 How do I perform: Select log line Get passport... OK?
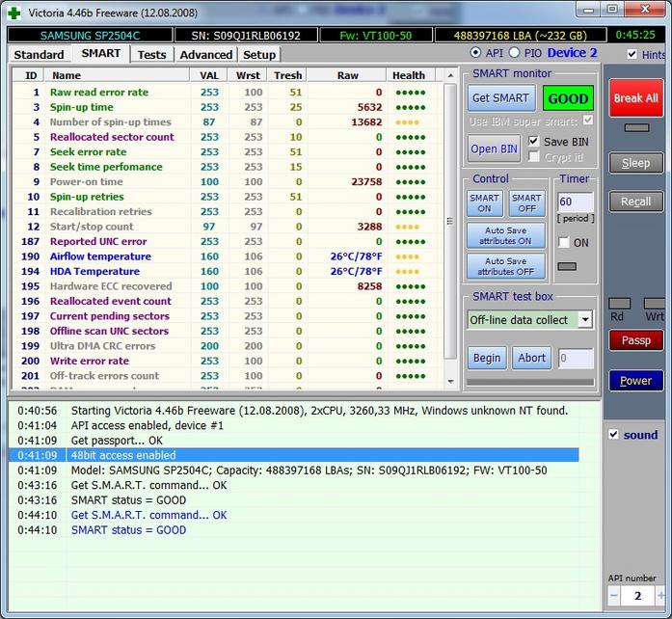point(294,441)
